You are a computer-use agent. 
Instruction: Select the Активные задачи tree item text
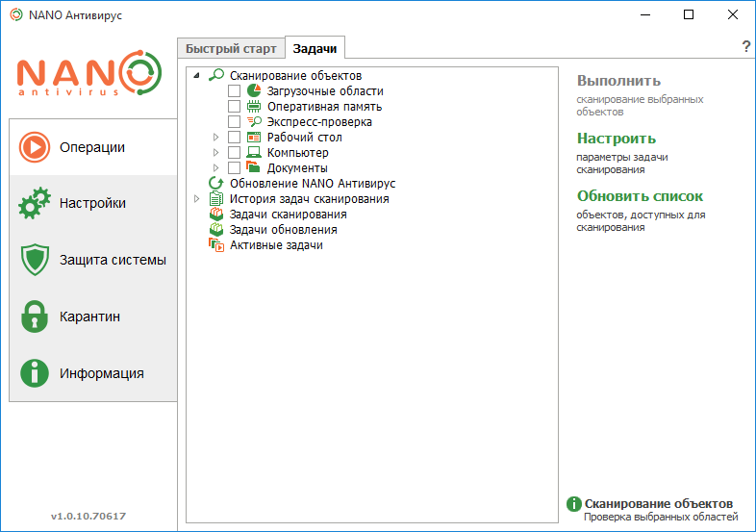coord(276,245)
